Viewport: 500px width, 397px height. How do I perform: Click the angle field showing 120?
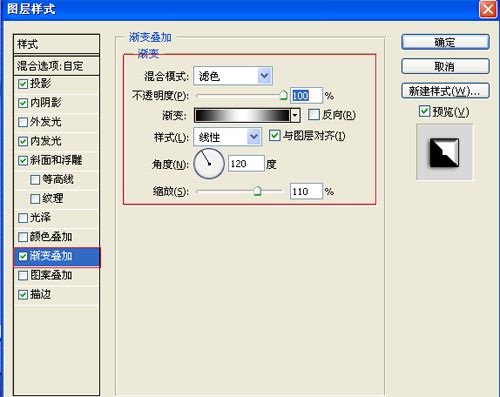(246, 164)
